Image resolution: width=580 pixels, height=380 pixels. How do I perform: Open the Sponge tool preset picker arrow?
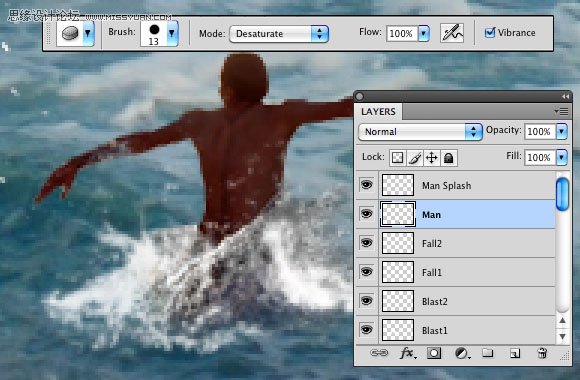click(x=88, y=34)
